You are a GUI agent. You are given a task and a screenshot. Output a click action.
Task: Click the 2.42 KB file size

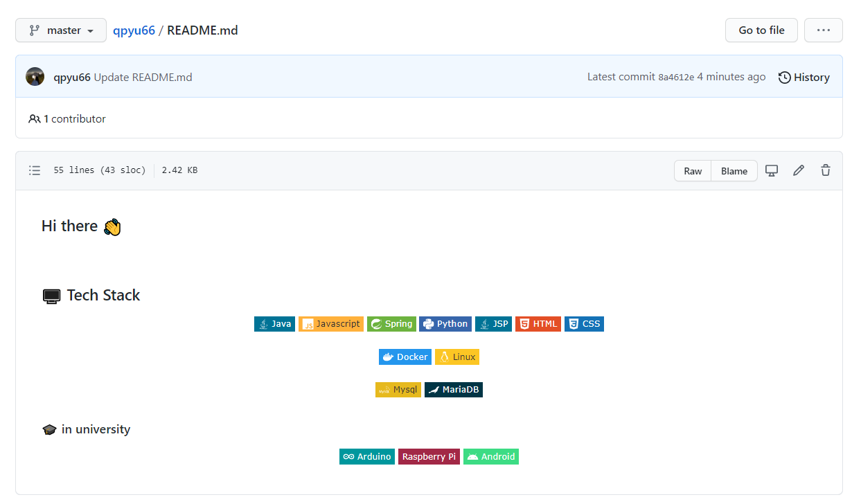click(x=179, y=170)
